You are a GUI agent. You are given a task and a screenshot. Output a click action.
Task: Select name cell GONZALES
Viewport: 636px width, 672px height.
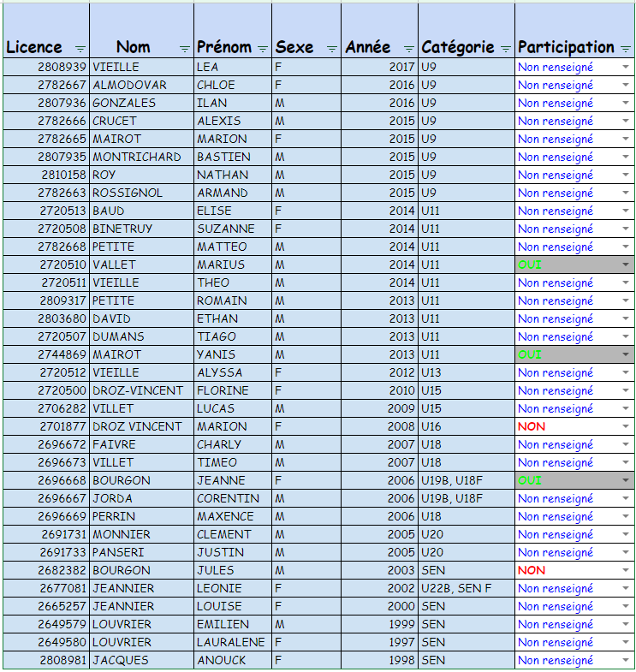pos(142,103)
